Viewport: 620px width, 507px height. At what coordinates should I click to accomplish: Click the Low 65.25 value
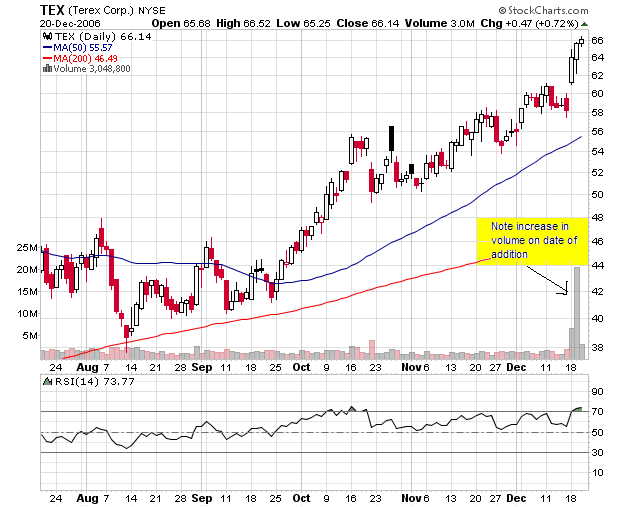coord(303,23)
